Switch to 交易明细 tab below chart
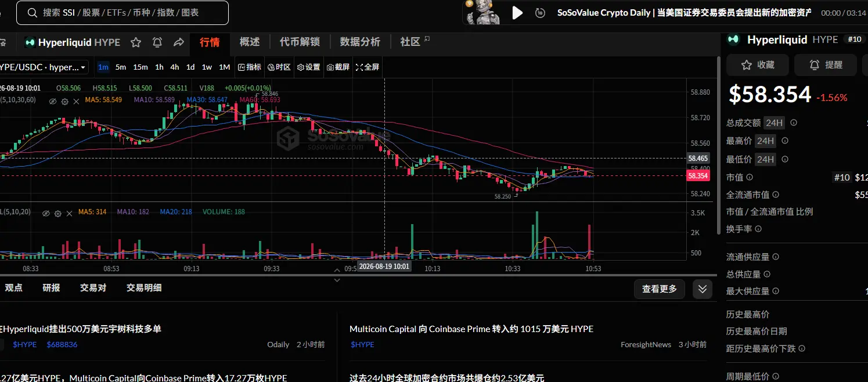The width and height of the screenshot is (868, 382). pyautogui.click(x=144, y=287)
